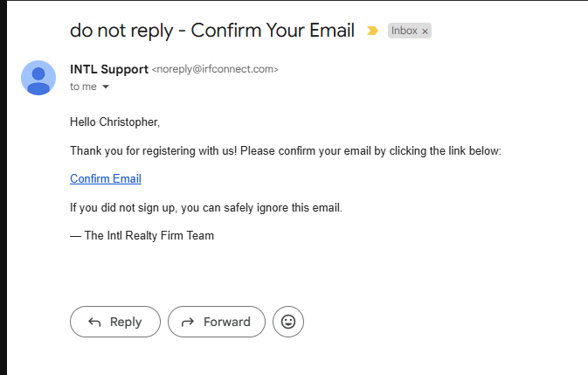This screenshot has width=588, height=375.
Task: Click the 'If you did not sign up' sentence
Action: (x=206, y=207)
